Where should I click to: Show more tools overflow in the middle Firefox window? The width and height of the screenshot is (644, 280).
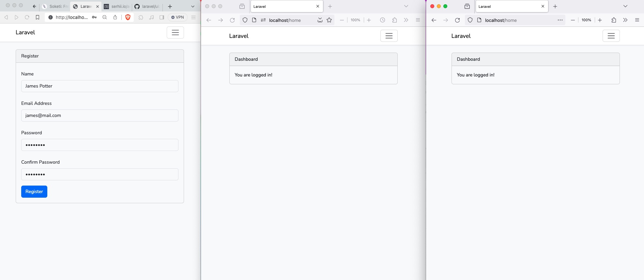406,20
